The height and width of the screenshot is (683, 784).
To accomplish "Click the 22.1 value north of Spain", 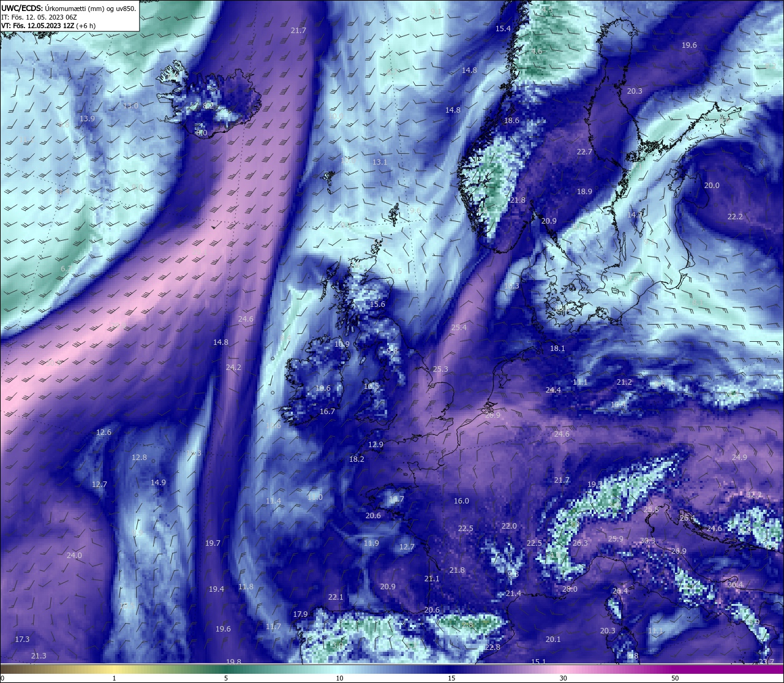I will pyautogui.click(x=336, y=597).
